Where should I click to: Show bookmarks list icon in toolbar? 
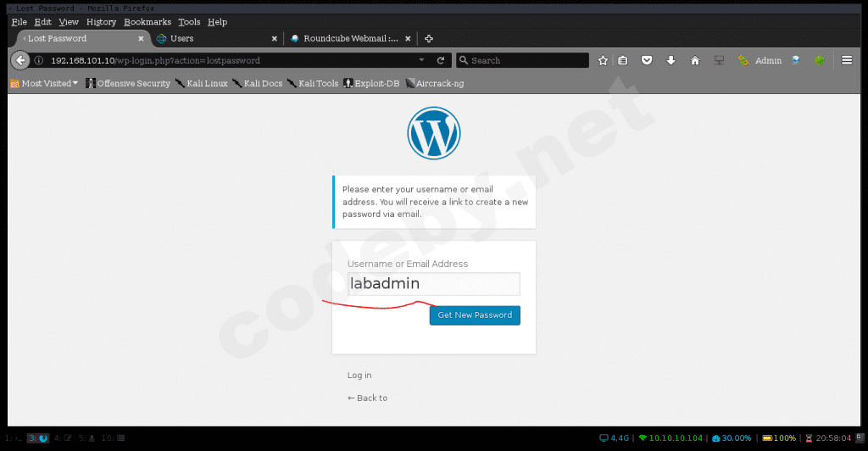tap(623, 60)
